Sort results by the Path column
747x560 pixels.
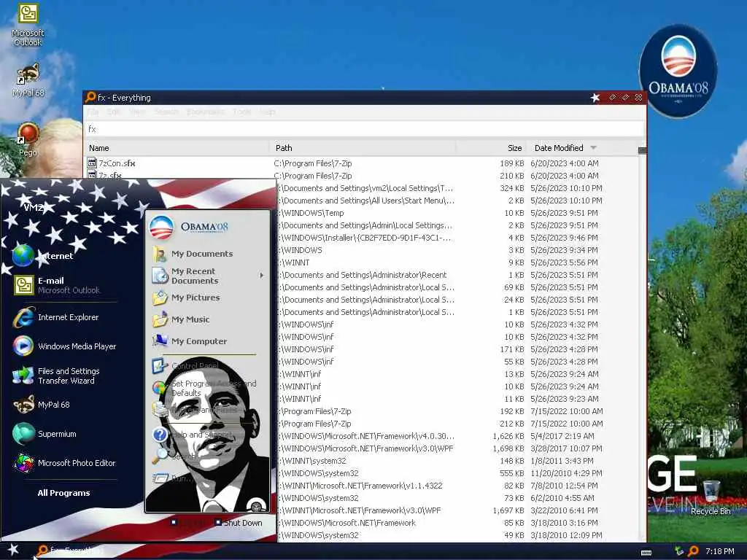pos(363,148)
